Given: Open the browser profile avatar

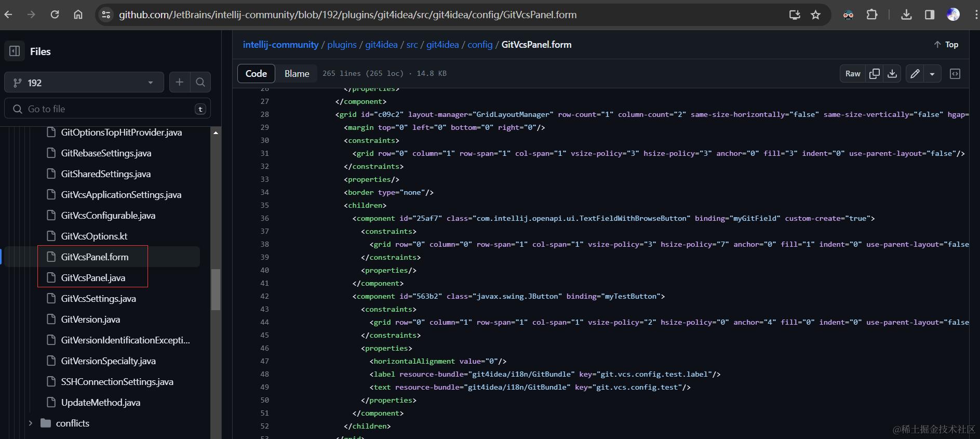Looking at the screenshot, I should [x=953, y=15].
